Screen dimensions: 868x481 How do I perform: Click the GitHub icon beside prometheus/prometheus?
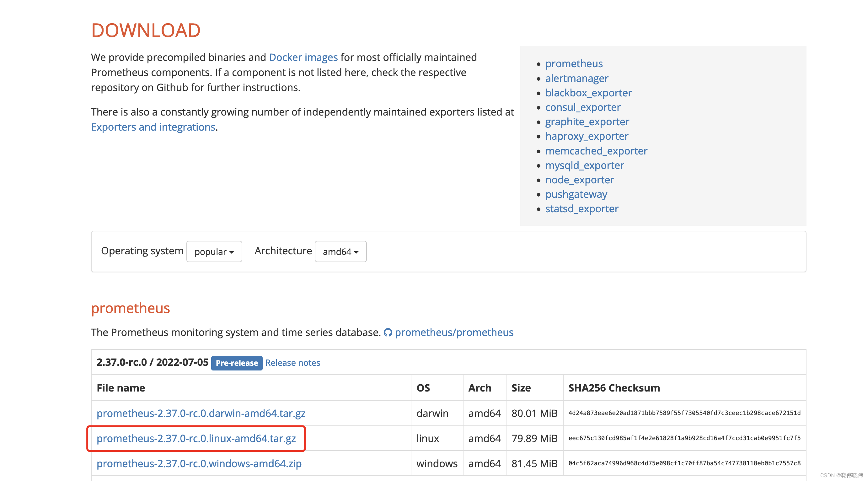[388, 332]
